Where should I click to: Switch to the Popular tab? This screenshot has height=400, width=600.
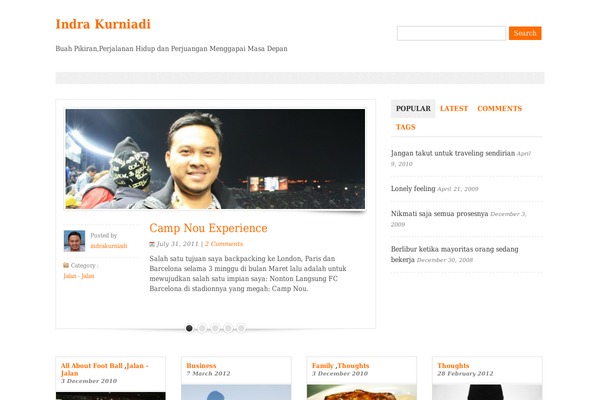click(413, 109)
